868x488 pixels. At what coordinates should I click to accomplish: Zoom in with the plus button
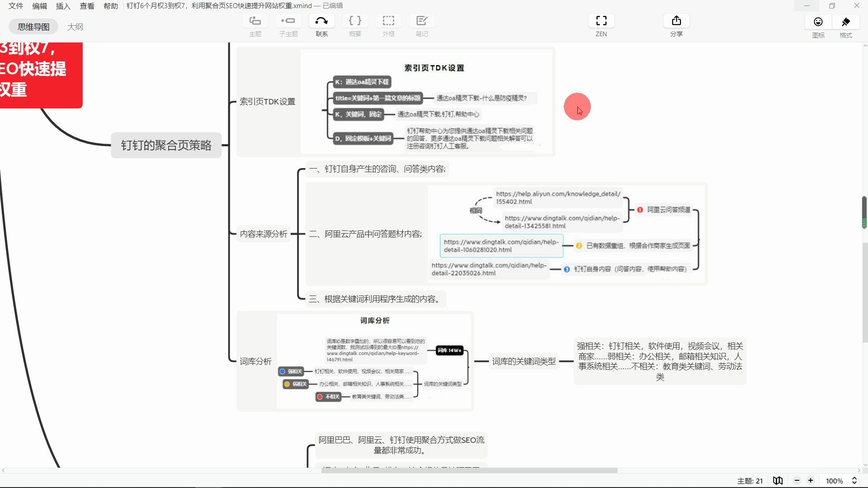(x=811, y=481)
